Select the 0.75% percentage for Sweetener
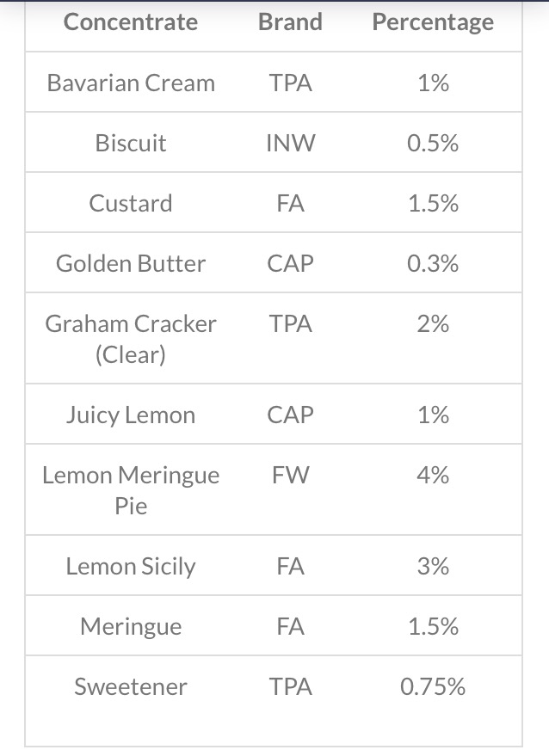This screenshot has height=756, width=549. coord(433,687)
